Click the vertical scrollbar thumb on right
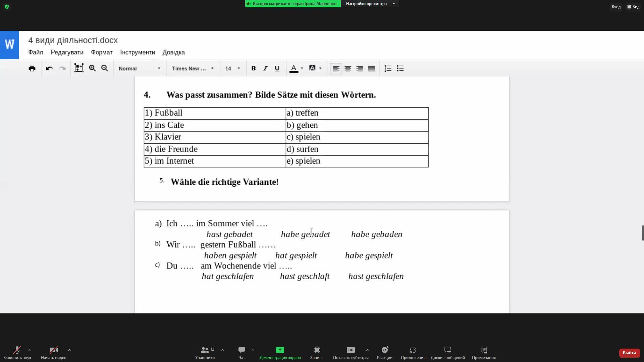 pos(643,233)
